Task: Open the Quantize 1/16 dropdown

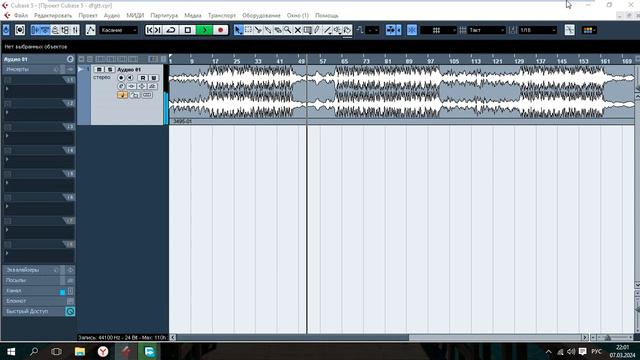Action: (x=538, y=30)
